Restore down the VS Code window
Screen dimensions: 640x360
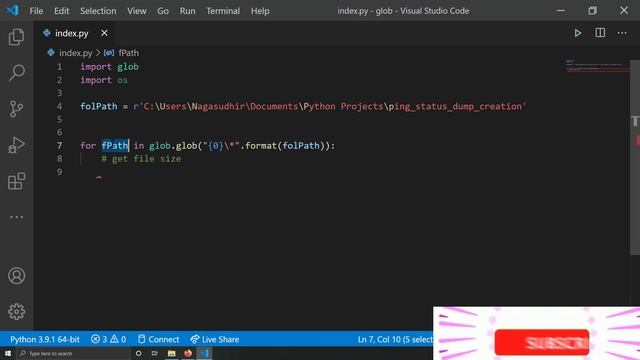coord(592,11)
